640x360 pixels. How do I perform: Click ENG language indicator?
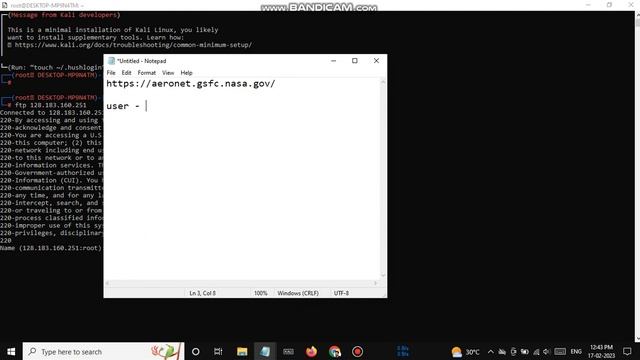coord(576,351)
